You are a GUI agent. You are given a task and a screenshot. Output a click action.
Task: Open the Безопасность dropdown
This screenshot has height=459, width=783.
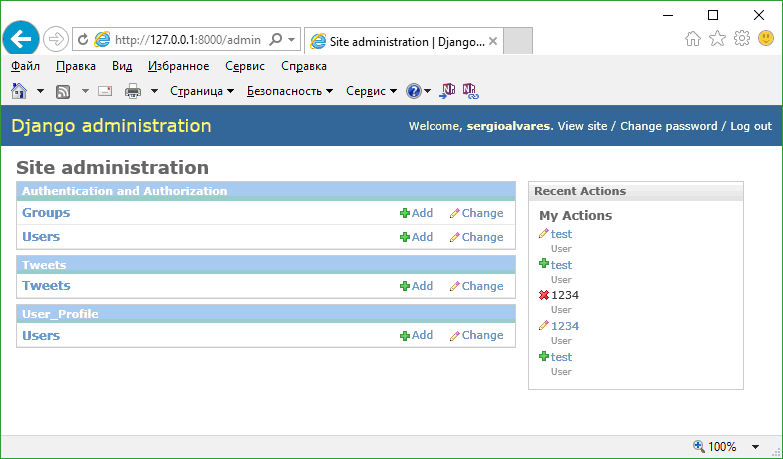[290, 91]
